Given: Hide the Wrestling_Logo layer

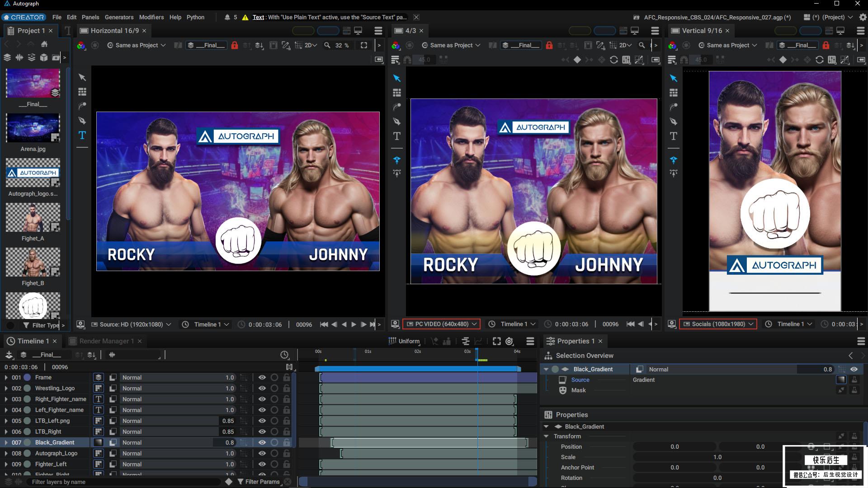Looking at the screenshot, I should click(262, 388).
